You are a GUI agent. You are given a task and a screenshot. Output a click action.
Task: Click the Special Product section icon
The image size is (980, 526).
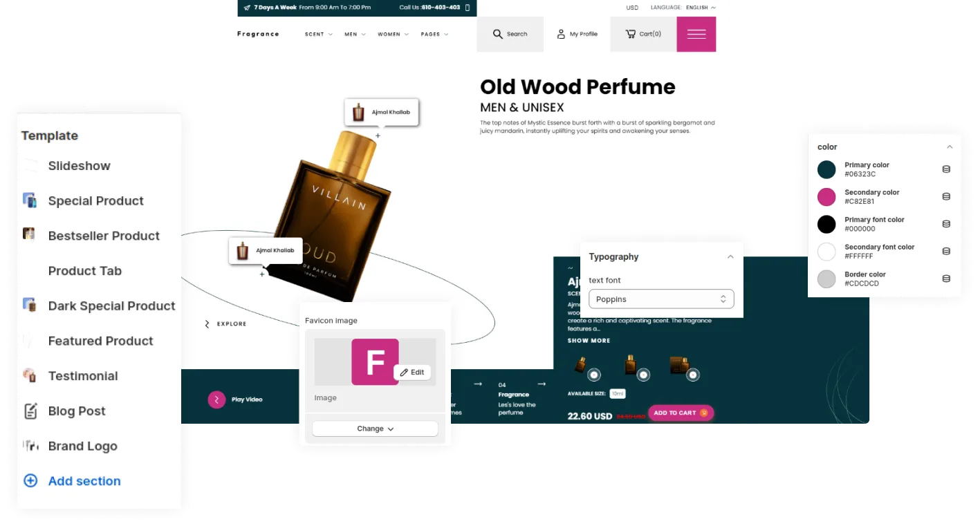[x=30, y=200]
